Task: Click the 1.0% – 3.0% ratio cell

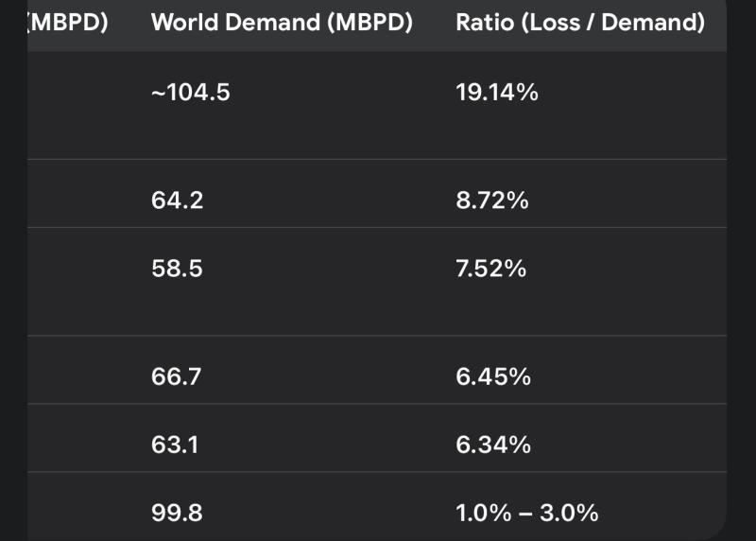Action: tap(527, 513)
